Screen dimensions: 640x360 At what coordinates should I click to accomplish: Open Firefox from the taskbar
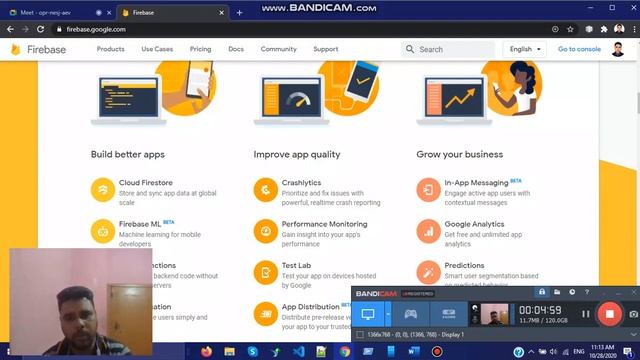tap(207, 351)
